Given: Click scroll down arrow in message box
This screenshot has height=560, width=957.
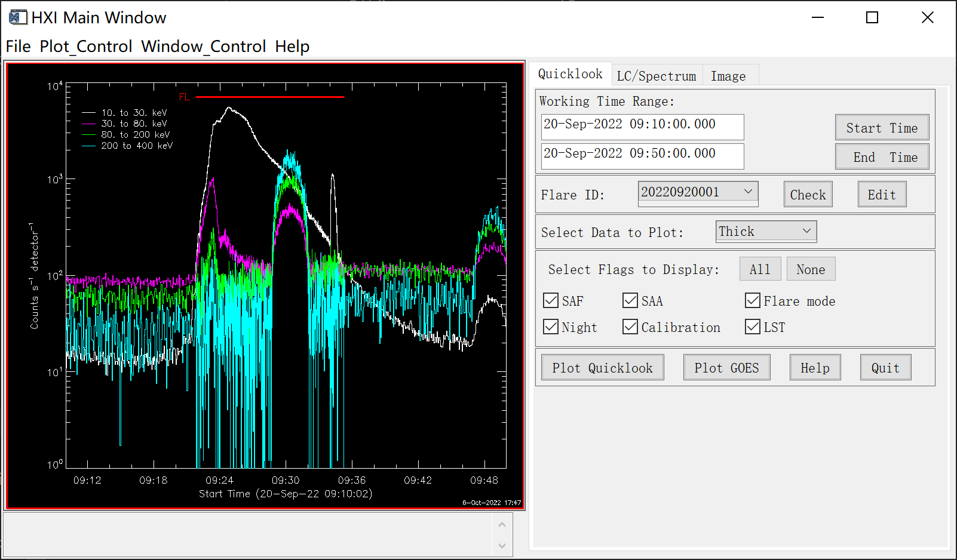Looking at the screenshot, I should tap(502, 546).
